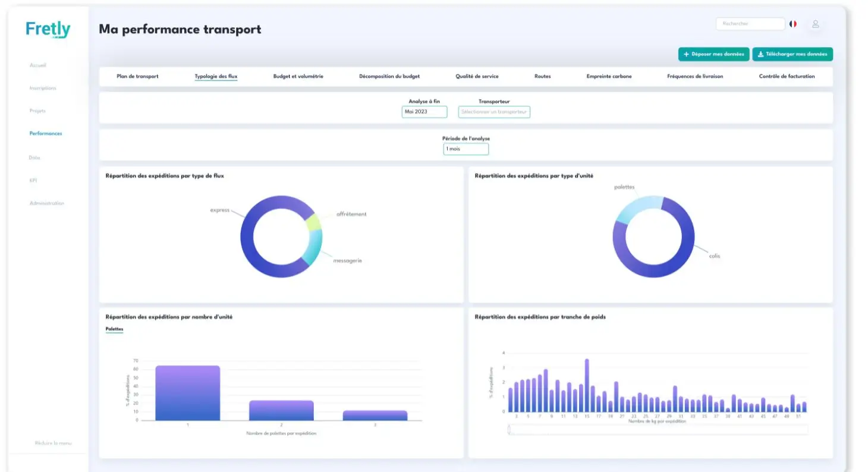Open the user profile icon

click(x=816, y=24)
